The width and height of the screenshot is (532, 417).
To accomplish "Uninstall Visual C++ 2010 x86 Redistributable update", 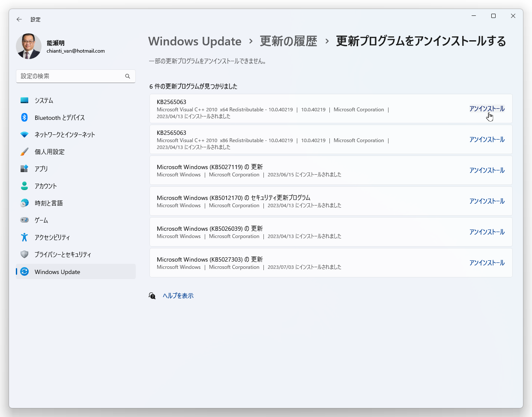I will pos(487,140).
